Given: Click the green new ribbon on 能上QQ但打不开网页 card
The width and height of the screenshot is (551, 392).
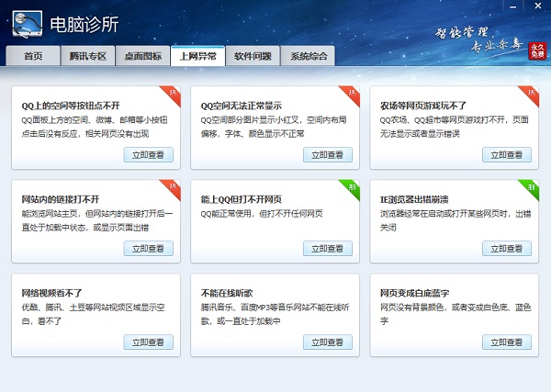Looking at the screenshot, I should point(351,188).
